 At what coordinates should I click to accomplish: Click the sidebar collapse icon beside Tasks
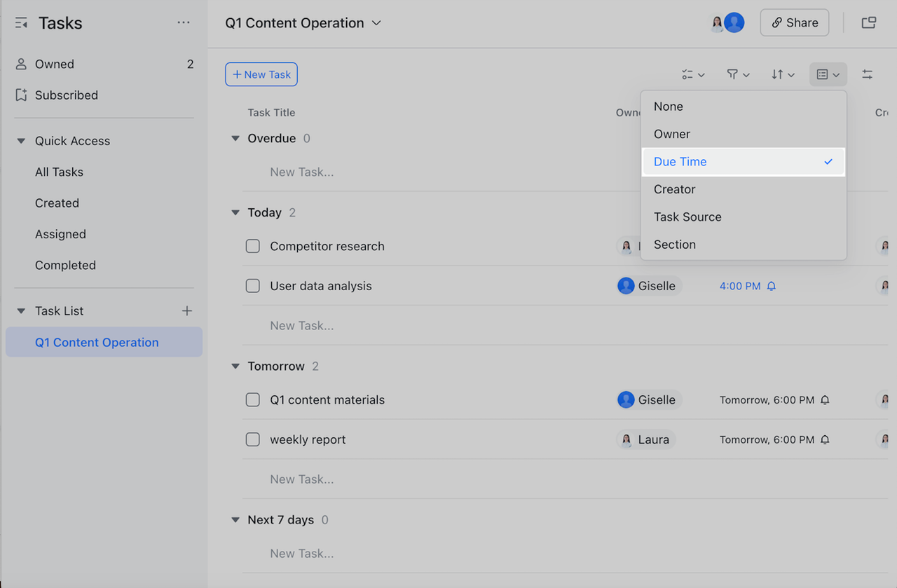pos(21,23)
